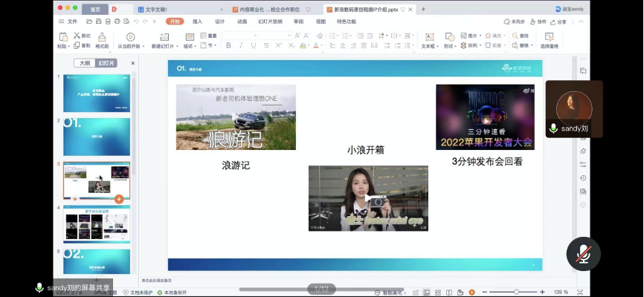Toggle bold formatting
Viewport: 644px width, 297px height.
tap(228, 45)
